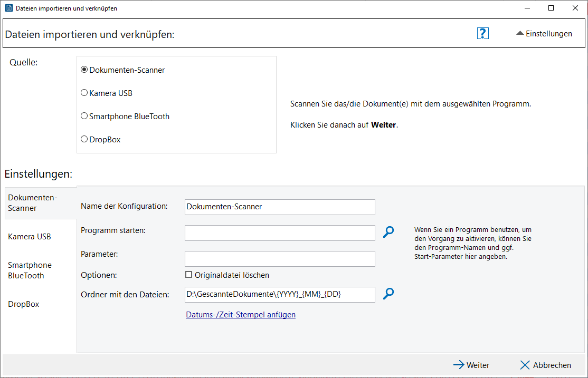Click the Ordner mit den Dateien path field

coord(280,295)
